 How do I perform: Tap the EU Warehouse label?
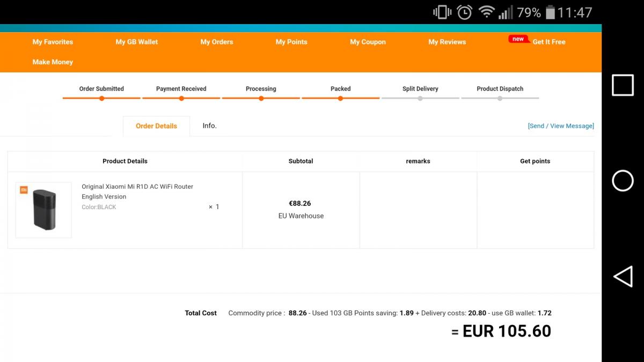pyautogui.click(x=301, y=216)
